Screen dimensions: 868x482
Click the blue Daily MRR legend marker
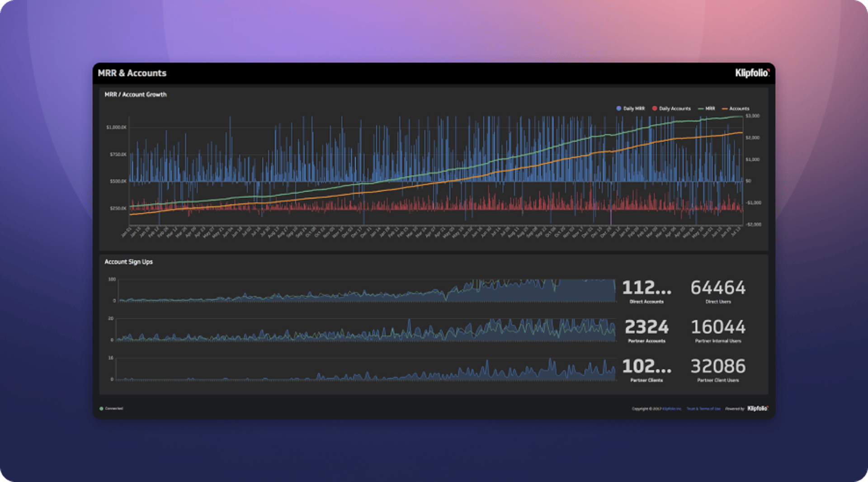pos(618,109)
